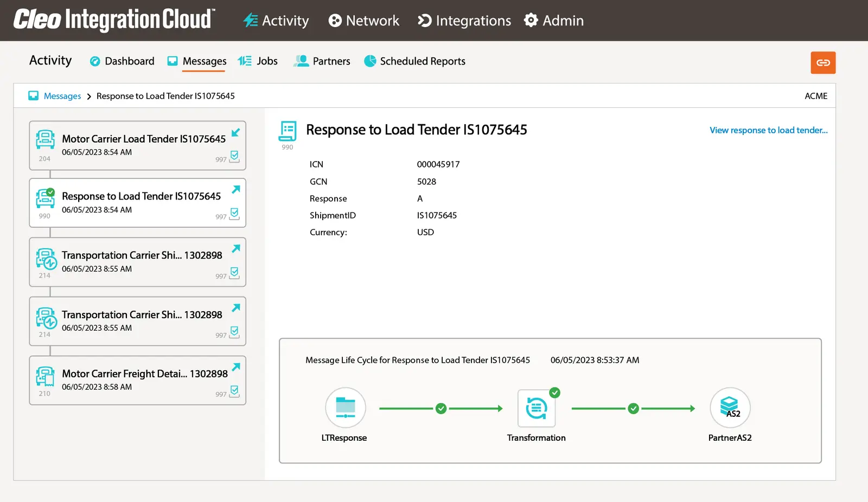Image resolution: width=868 pixels, height=502 pixels.
Task: Open the Admin top menu
Action: click(x=554, y=21)
